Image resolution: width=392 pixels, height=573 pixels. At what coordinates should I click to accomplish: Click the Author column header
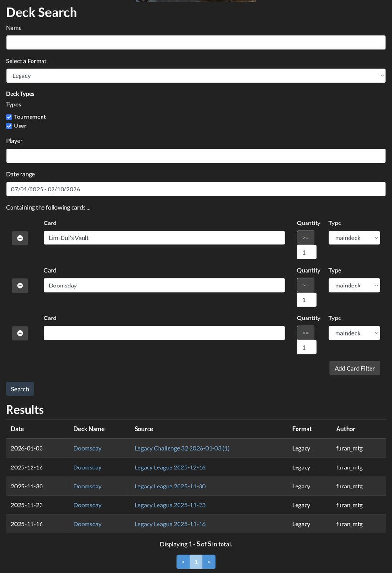pyautogui.click(x=346, y=429)
